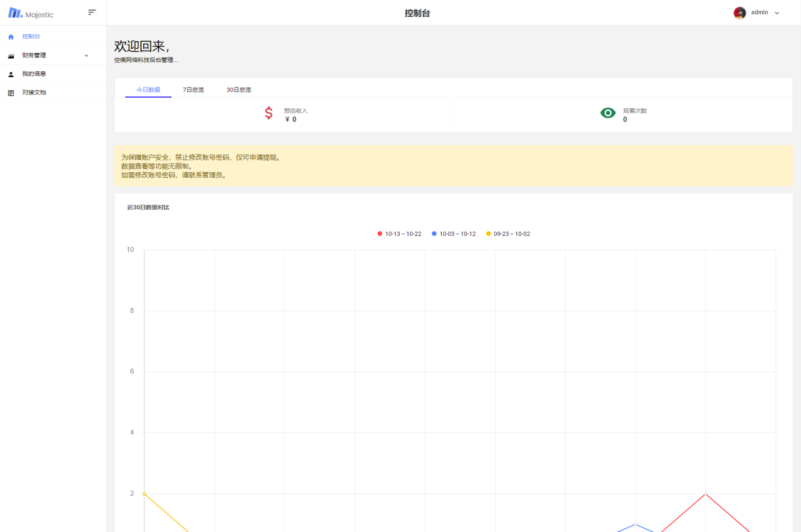This screenshot has height=532, width=801.
Task: Toggle the blue 10-03~10-12 legend entry
Action: [454, 233]
